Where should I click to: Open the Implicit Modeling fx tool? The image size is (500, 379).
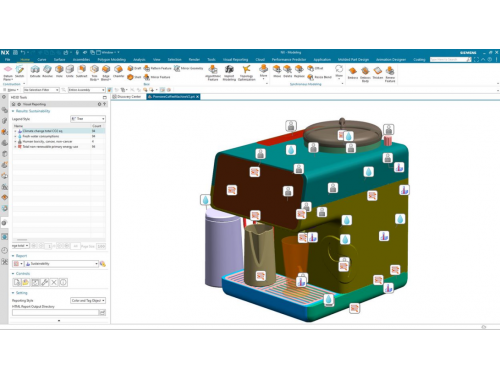pos(229,73)
